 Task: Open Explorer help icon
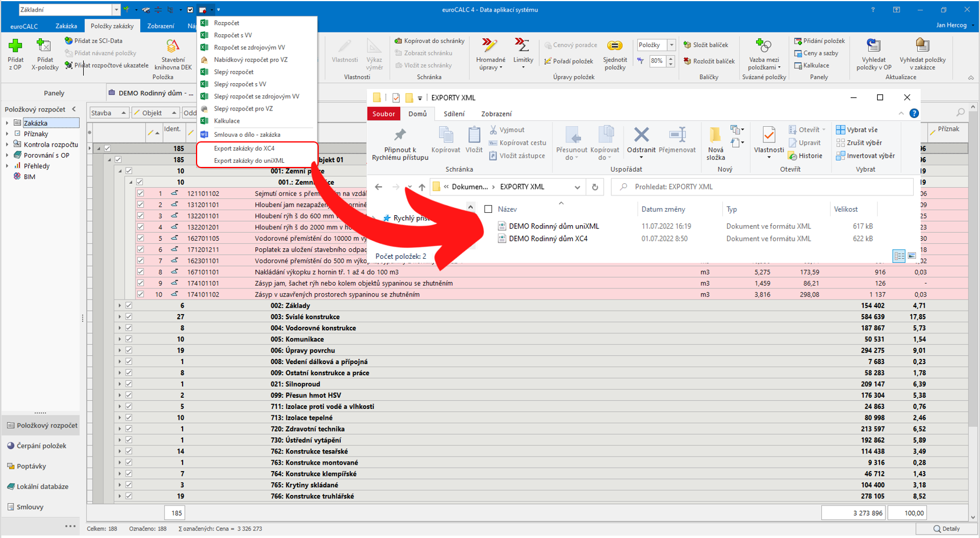click(914, 113)
